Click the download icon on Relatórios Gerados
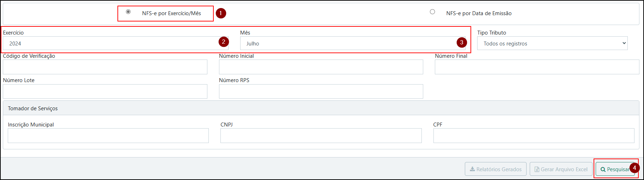The width and height of the screenshot is (644, 180). pyautogui.click(x=472, y=169)
